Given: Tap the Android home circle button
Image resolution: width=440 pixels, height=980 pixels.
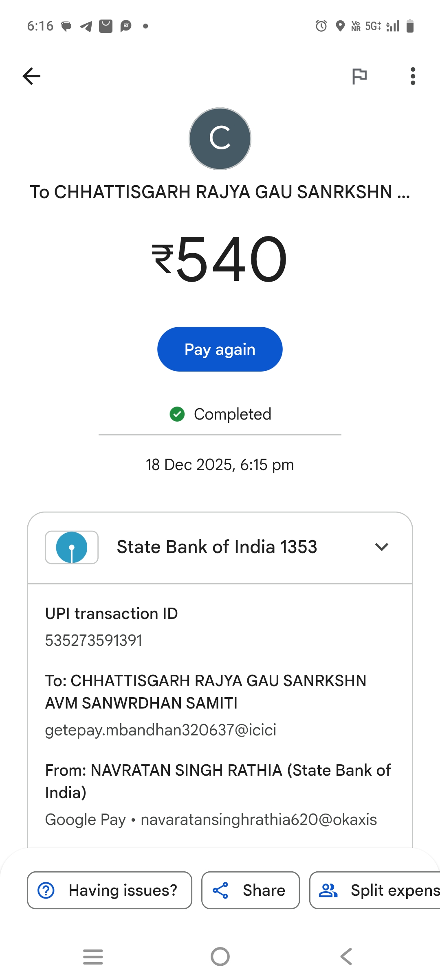Looking at the screenshot, I should [220, 956].
